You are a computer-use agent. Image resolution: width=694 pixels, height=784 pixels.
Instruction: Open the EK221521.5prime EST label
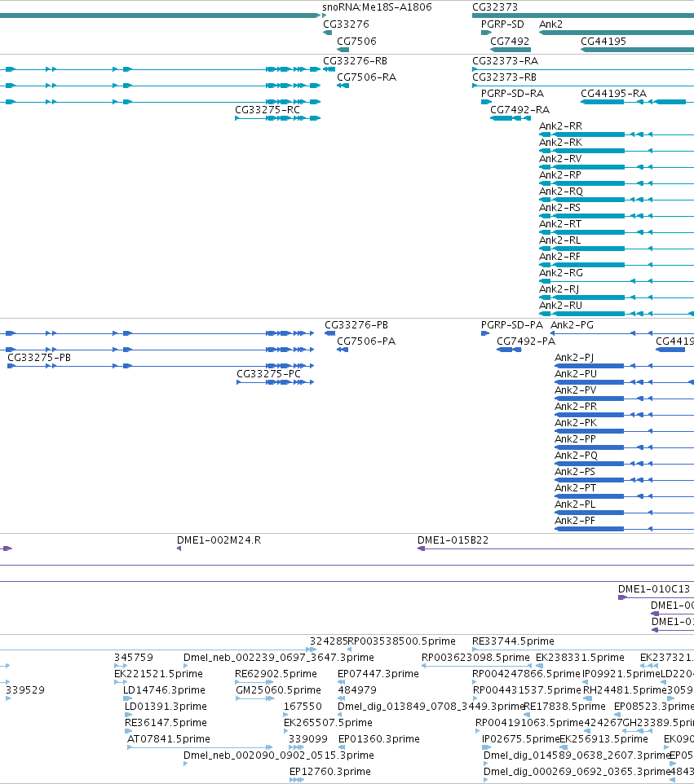point(158,674)
